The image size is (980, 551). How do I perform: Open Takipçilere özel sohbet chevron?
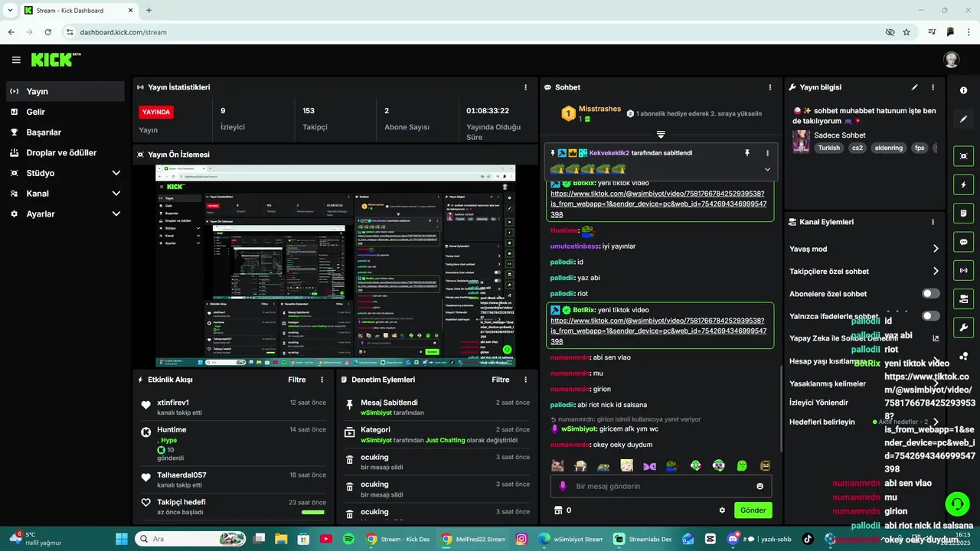pyautogui.click(x=935, y=271)
